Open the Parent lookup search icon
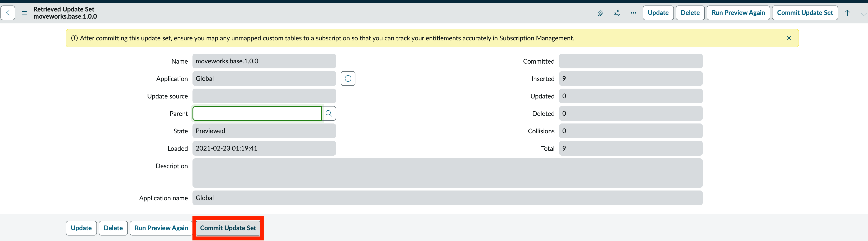Image resolution: width=868 pixels, height=241 pixels. coord(329,113)
